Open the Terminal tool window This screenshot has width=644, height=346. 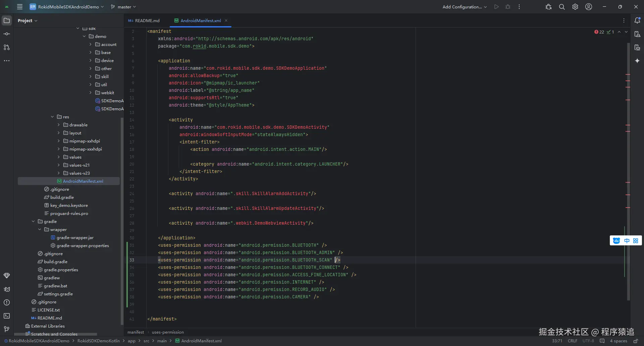pos(7,316)
